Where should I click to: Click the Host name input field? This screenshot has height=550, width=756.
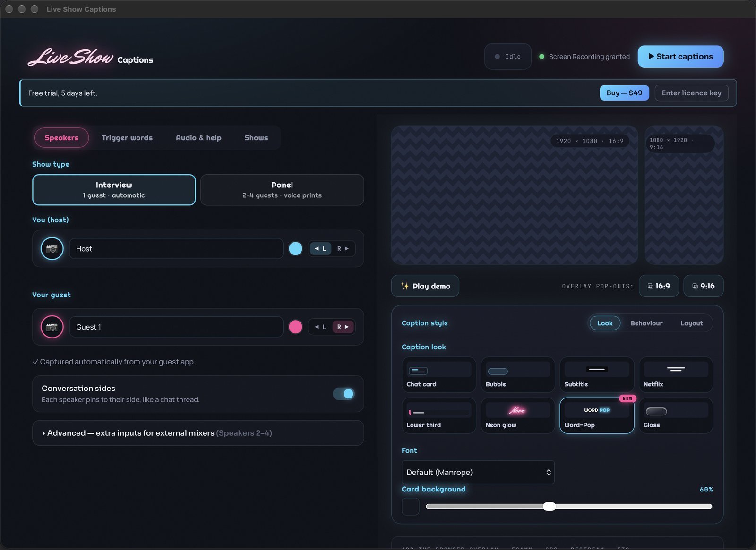[176, 249]
